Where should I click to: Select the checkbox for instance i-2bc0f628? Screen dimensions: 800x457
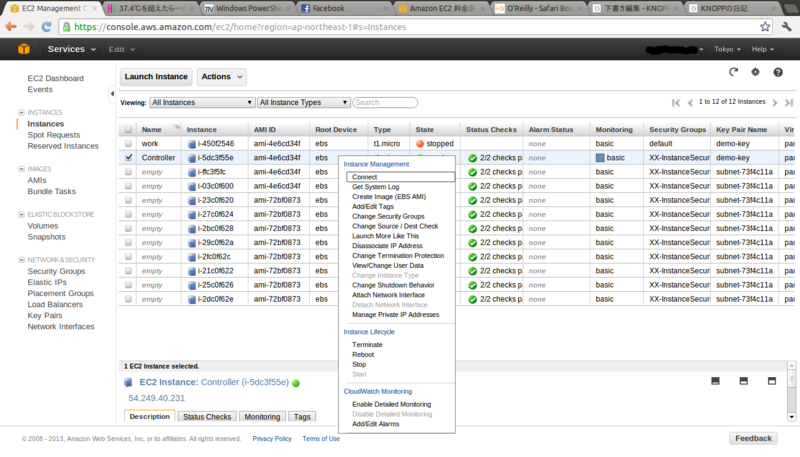click(128, 228)
